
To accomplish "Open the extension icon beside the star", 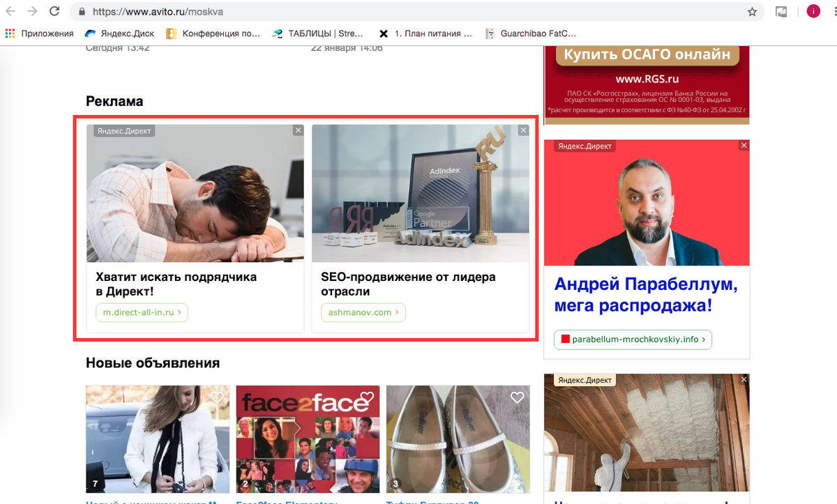I will point(782,12).
